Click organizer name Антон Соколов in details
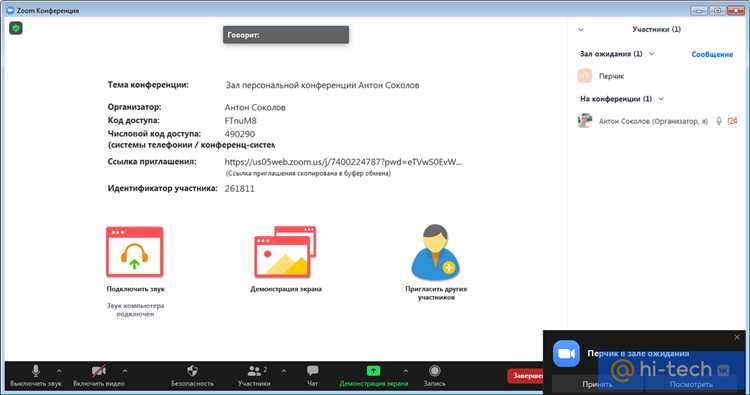 pyautogui.click(x=255, y=108)
